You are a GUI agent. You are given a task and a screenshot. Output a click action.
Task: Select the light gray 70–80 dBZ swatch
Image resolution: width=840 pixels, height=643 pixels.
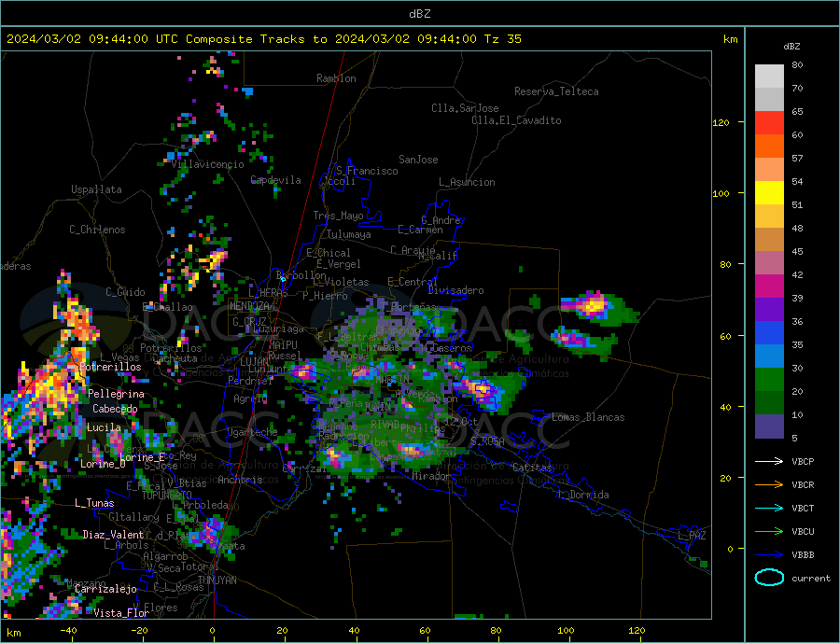770,77
